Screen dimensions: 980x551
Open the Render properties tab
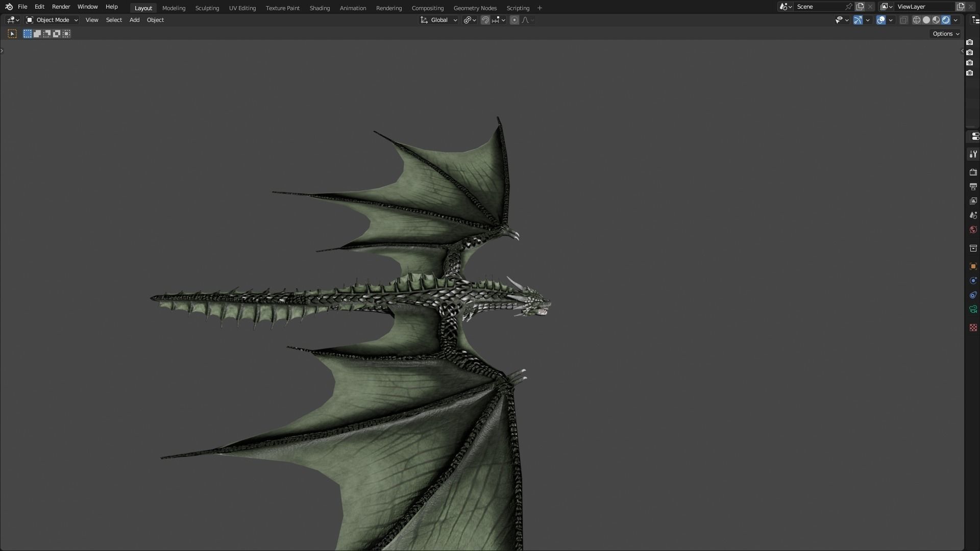973,172
